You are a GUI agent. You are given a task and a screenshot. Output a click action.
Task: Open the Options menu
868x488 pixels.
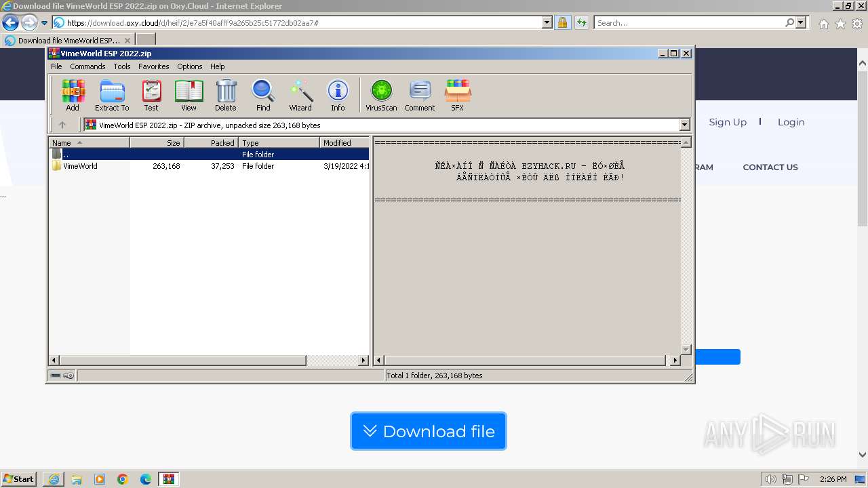(190, 66)
